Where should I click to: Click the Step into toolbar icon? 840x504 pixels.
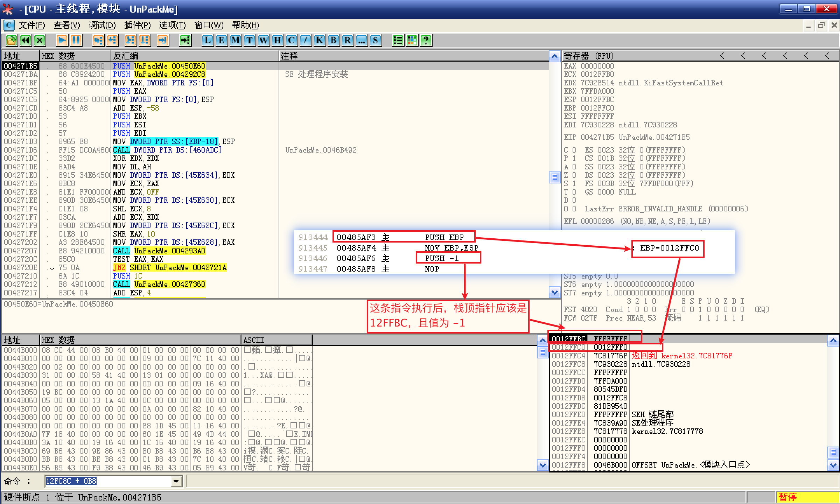(98, 40)
